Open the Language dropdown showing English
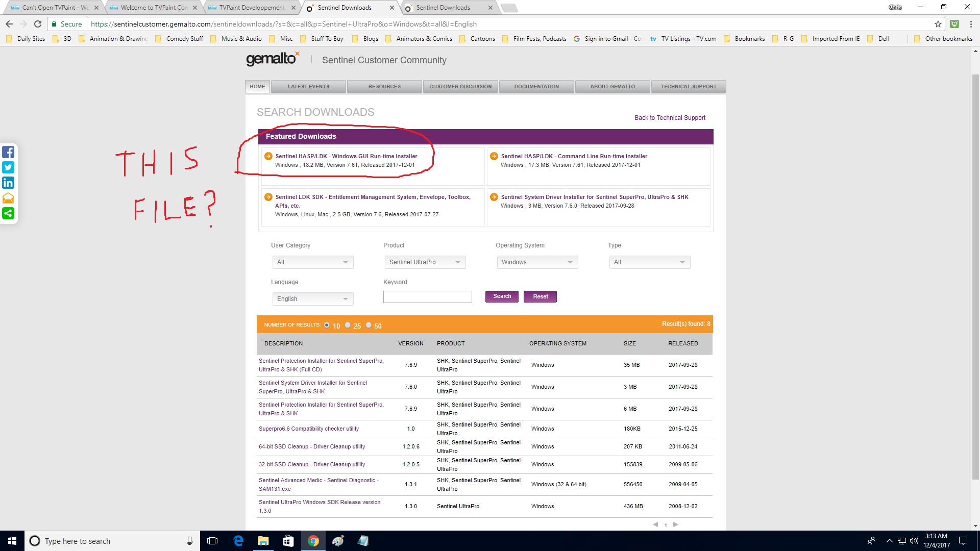 [x=312, y=299]
